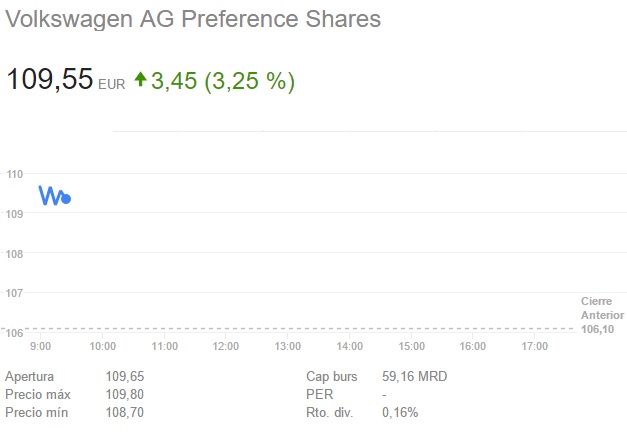Select the Precio máx value 109,80
The width and height of the screenshot is (627, 442).
click(125, 394)
